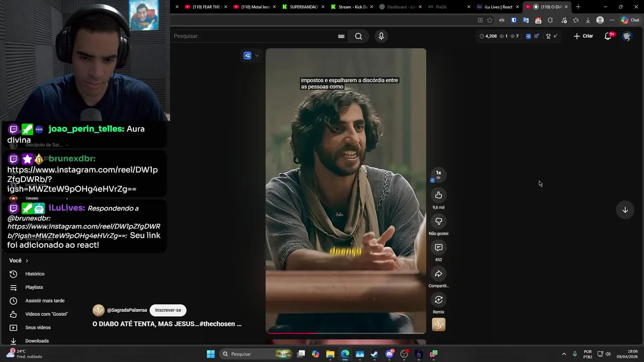The width and height of the screenshot is (644, 362).
Task: Open the weather widget 24°C
Action: coord(24,354)
